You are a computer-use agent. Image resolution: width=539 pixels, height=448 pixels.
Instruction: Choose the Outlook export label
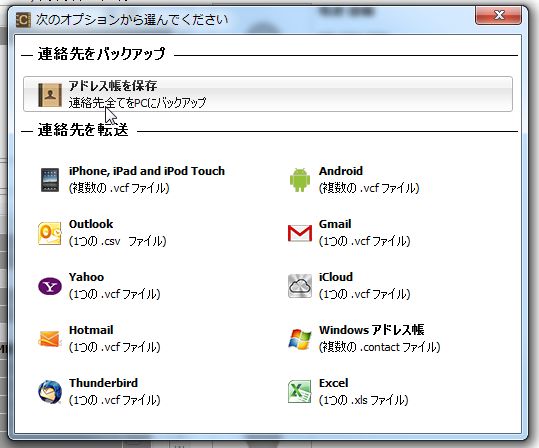[91, 224]
